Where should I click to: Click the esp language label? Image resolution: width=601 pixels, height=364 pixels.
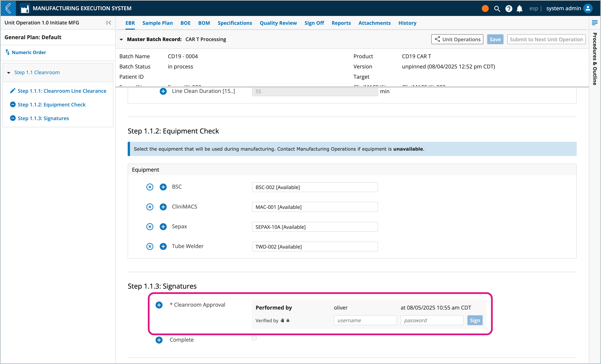pyautogui.click(x=534, y=8)
